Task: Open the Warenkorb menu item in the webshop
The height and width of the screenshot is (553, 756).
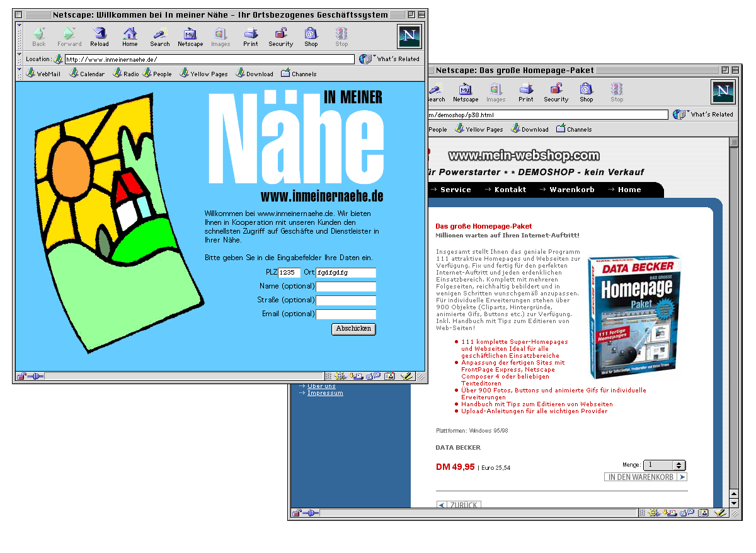Action: point(571,190)
